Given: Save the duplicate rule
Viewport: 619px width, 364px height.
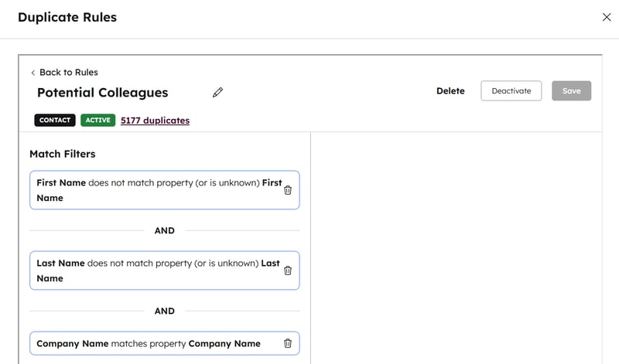Looking at the screenshot, I should 571,90.
